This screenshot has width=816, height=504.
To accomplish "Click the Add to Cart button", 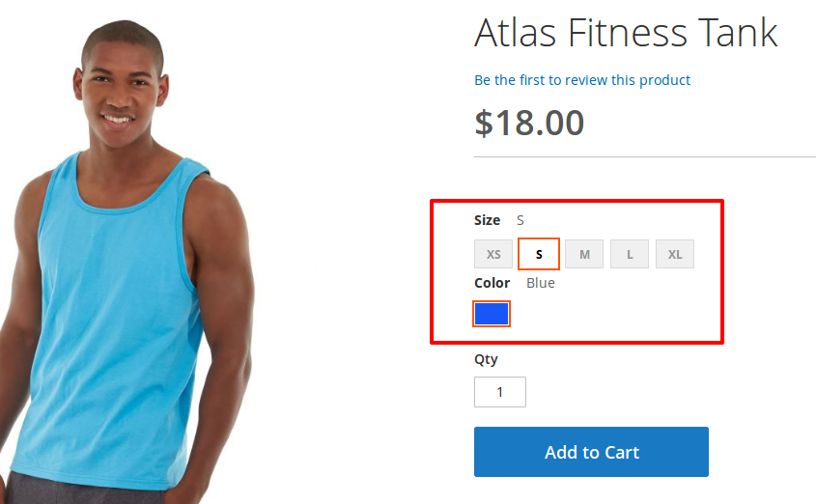I will coord(591,452).
